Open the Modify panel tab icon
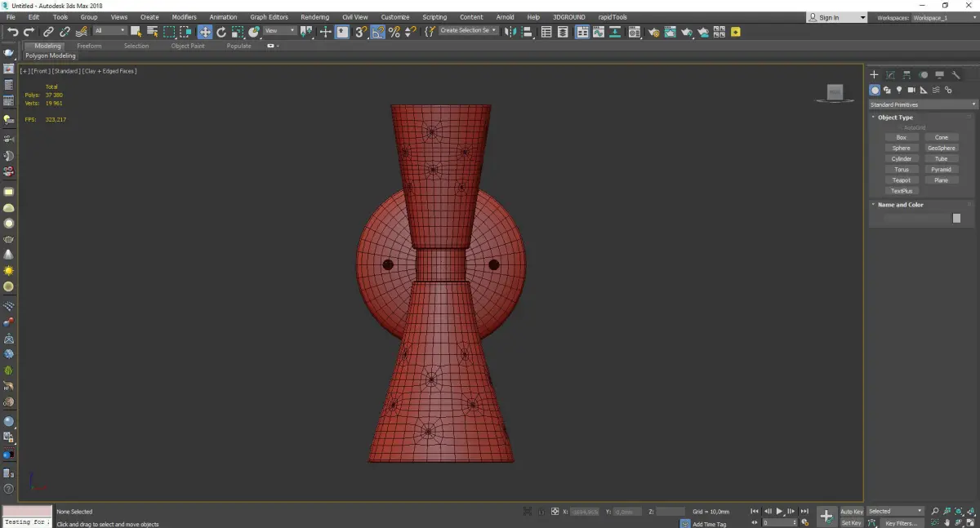Viewport: 980px width, 528px height. click(x=890, y=75)
